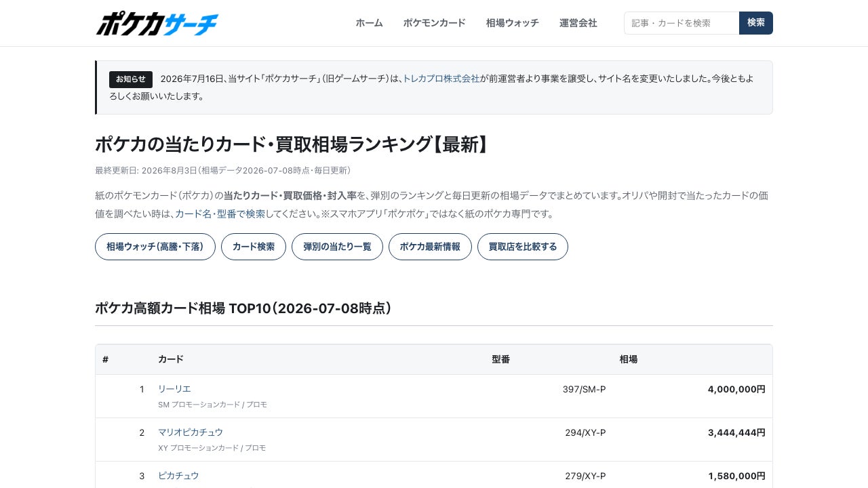Open ポケカ最新情報 button

(430, 247)
